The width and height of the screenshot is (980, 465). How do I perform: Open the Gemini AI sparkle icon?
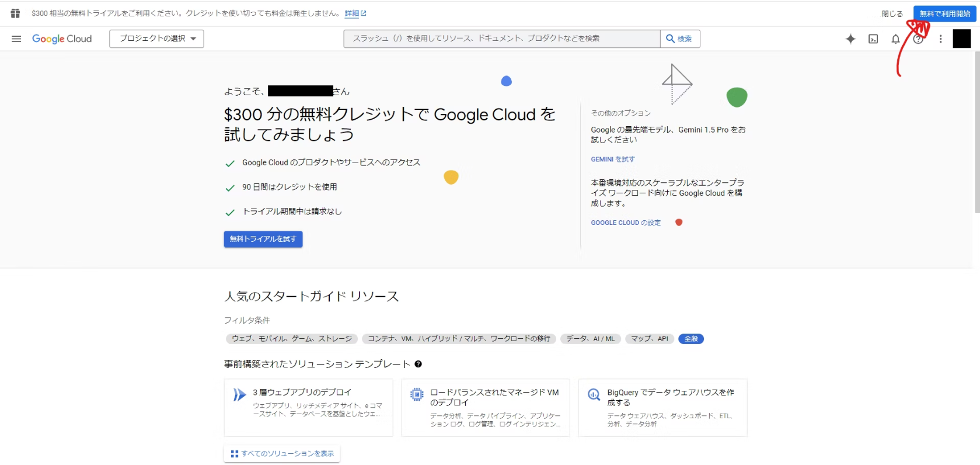(x=850, y=39)
